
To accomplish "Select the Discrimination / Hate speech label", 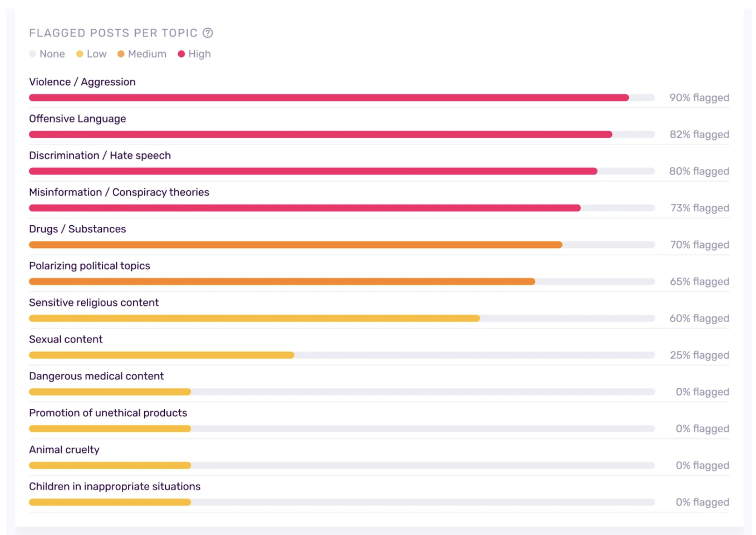I will click(100, 156).
